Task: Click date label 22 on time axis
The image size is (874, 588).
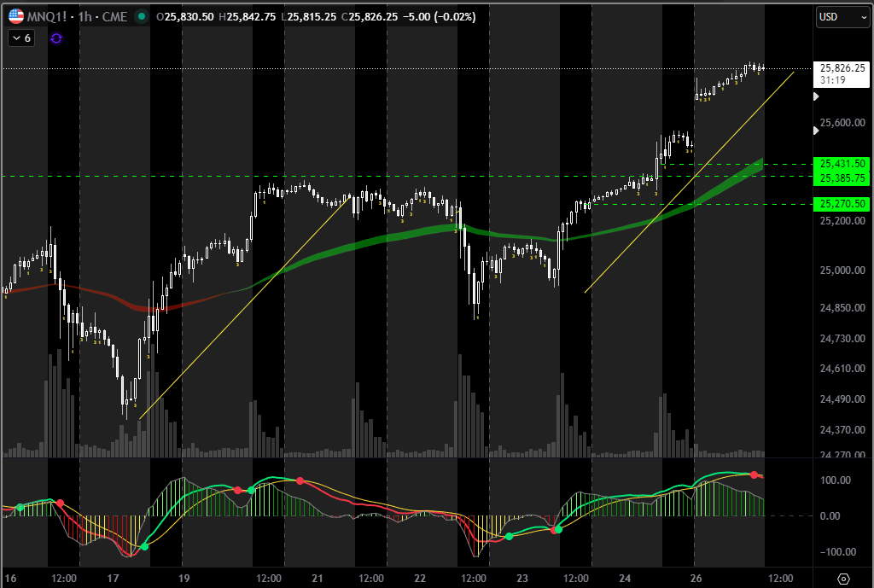Action: 420,579
